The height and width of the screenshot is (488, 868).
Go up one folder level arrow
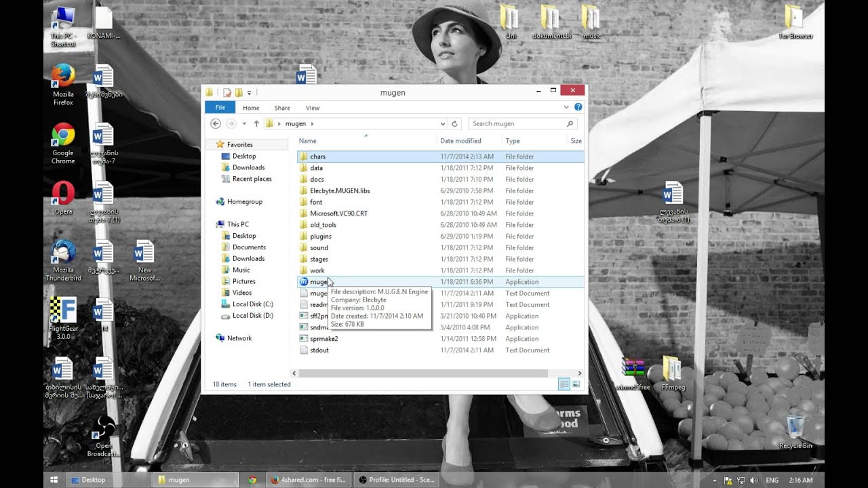coord(256,124)
